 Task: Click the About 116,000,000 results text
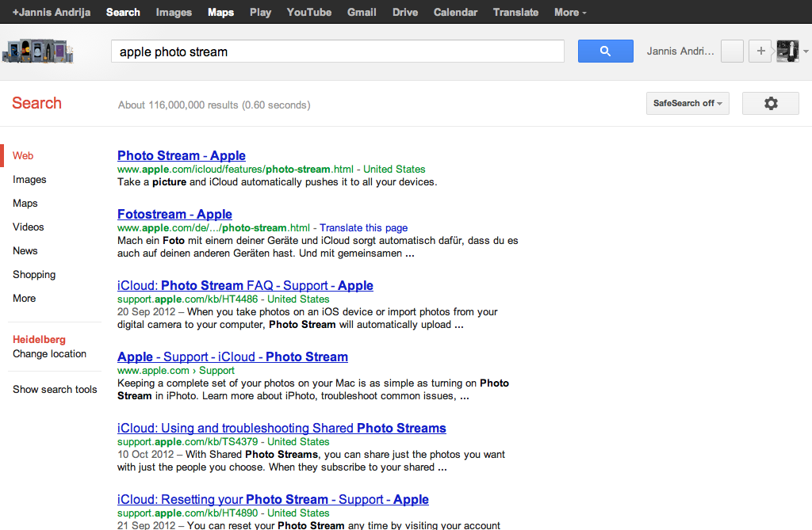click(x=214, y=105)
